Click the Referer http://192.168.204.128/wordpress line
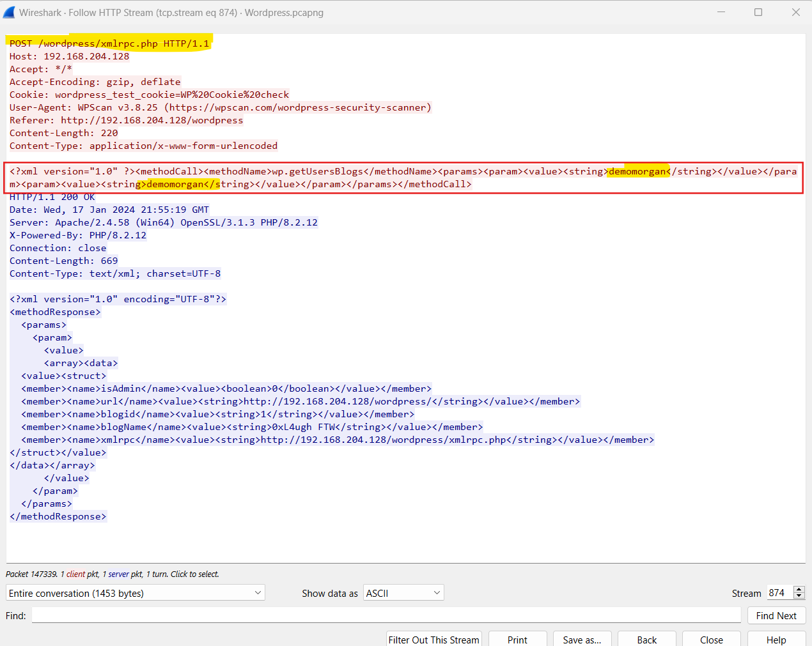812x646 pixels. tap(126, 120)
